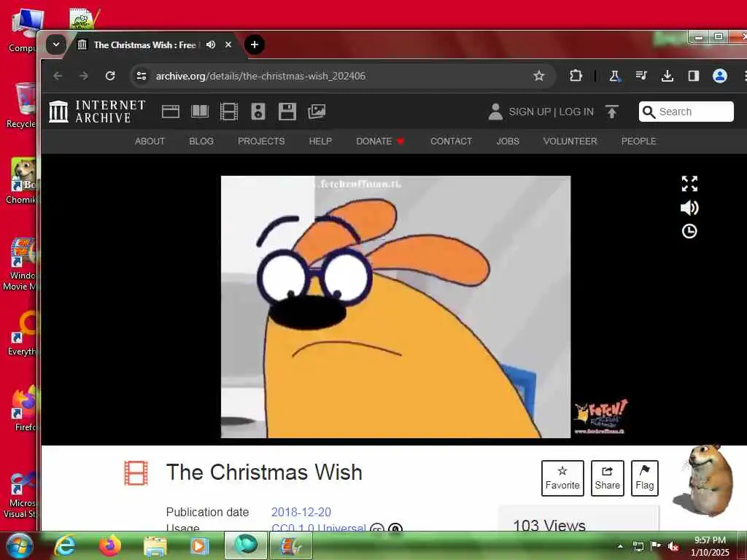Open the Web archive icon
This screenshot has width=747, height=560.
[171, 112]
